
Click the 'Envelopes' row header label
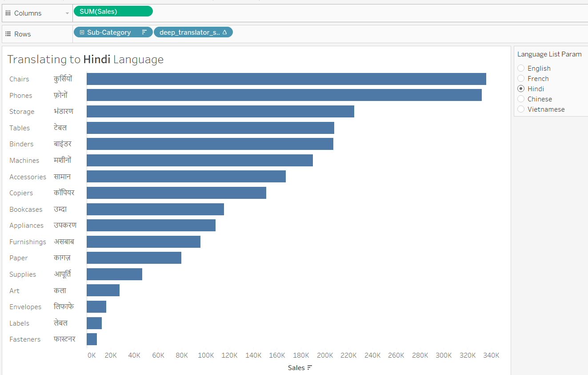25,307
